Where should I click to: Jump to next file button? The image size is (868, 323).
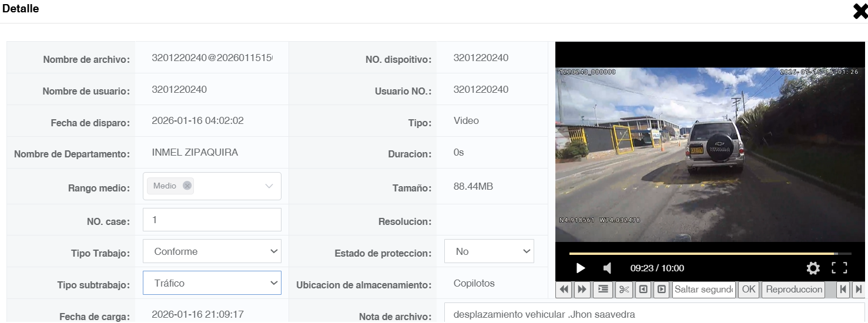click(859, 289)
